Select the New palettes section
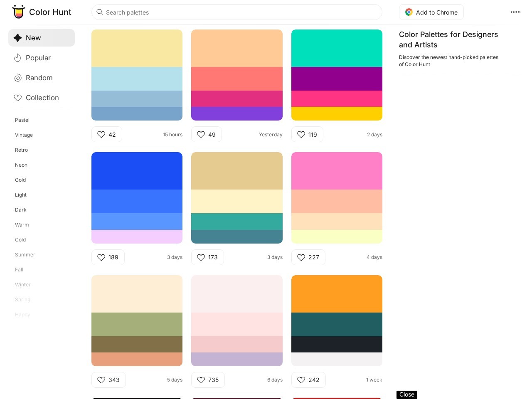Image resolution: width=532 pixels, height=399 pixels. (42, 38)
